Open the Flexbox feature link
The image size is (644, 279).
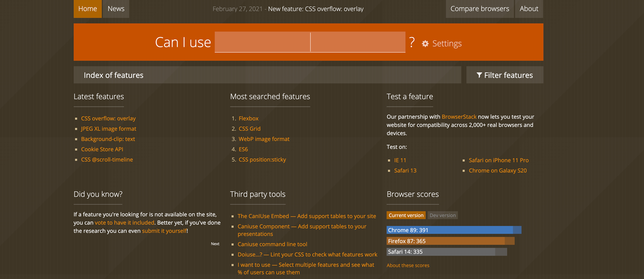[249, 118]
